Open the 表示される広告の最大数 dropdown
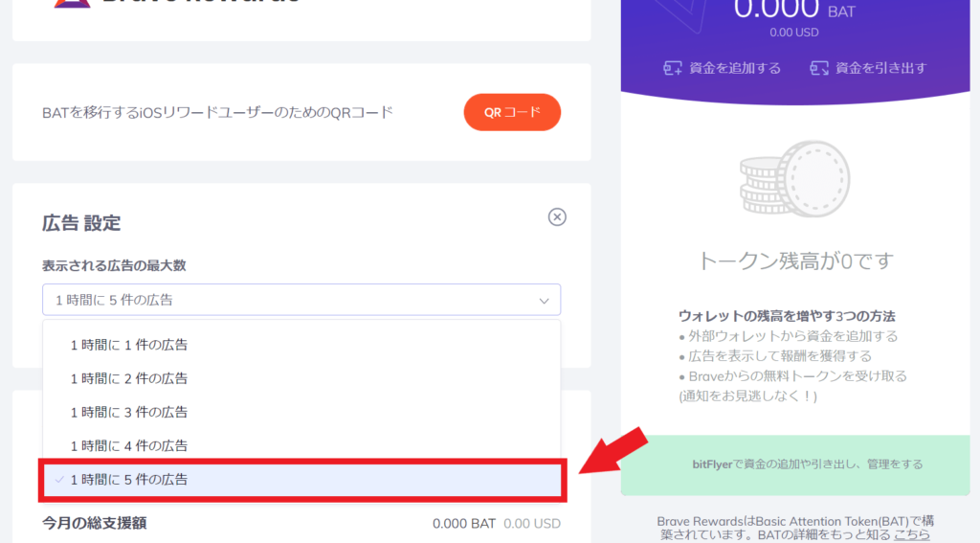 301,300
